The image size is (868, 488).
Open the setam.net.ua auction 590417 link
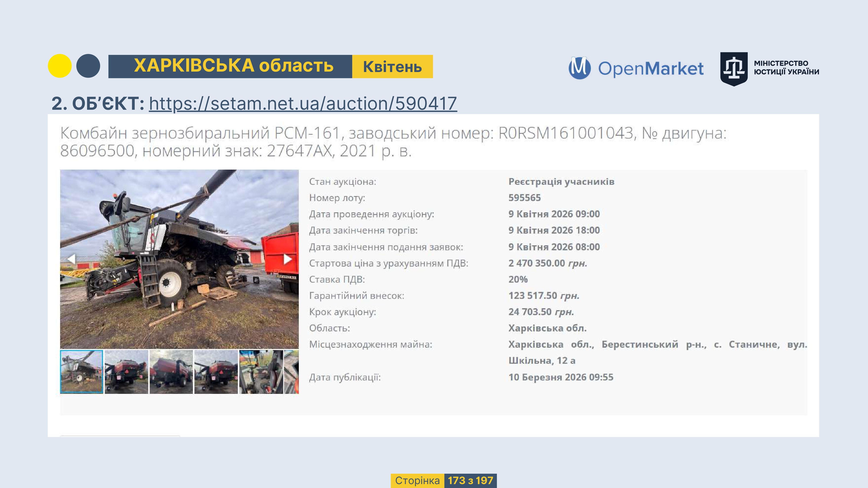(302, 103)
